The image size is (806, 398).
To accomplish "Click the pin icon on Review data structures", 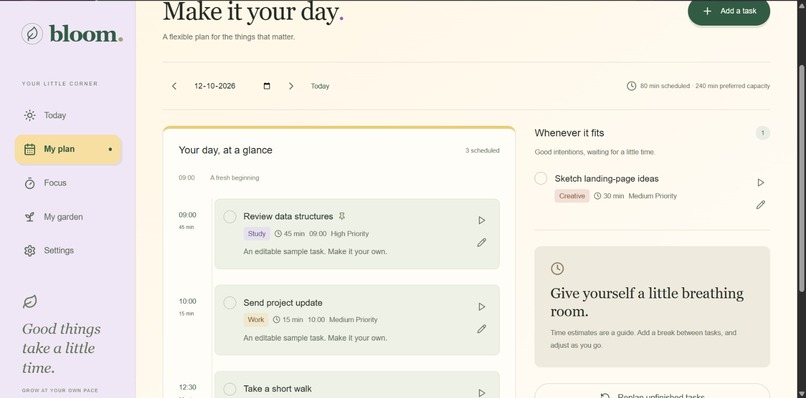I will pos(342,216).
